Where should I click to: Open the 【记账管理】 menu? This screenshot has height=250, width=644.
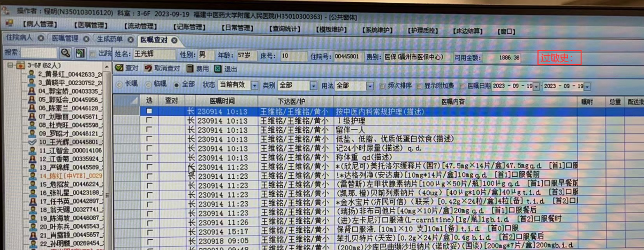point(190,26)
